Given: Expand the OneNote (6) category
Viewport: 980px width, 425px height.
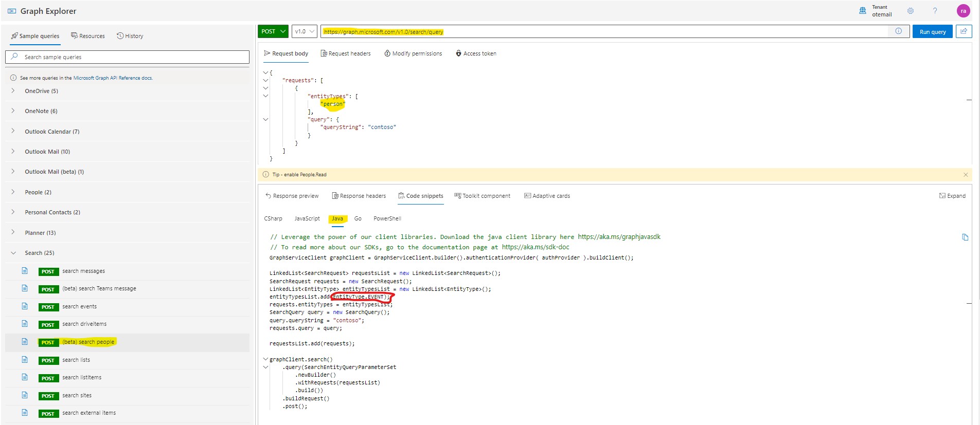Looking at the screenshot, I should (13, 110).
